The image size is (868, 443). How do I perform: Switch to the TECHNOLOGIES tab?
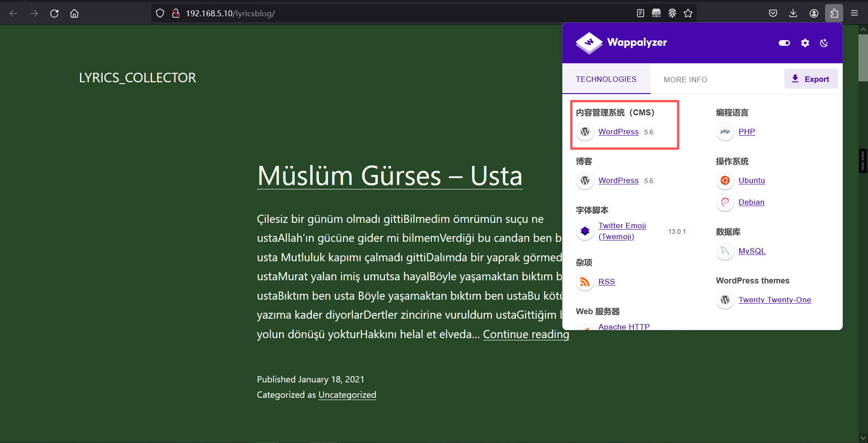pos(606,79)
